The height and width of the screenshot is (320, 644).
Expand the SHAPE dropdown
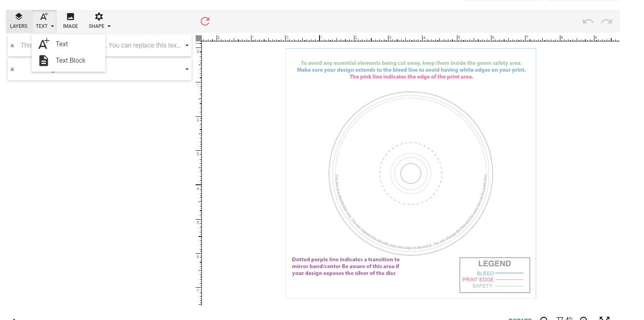[x=100, y=21]
